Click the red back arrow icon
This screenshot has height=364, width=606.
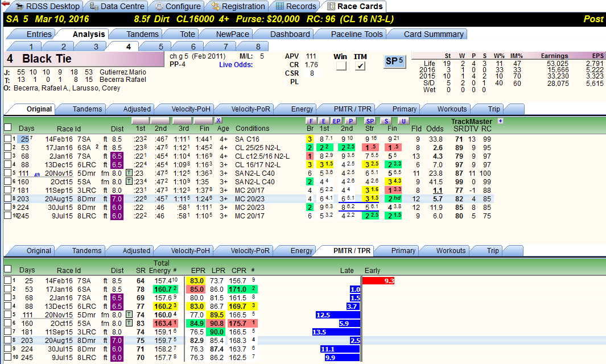click(6, 3)
